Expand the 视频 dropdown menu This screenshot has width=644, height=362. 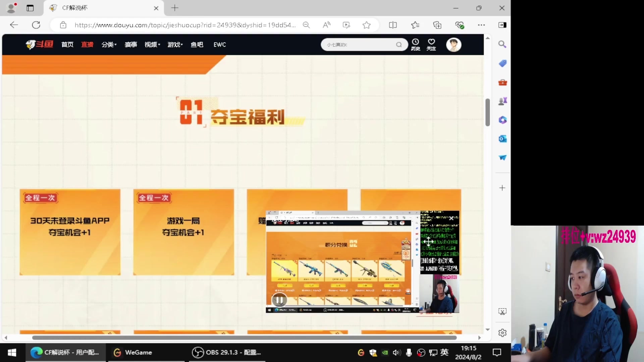point(152,44)
